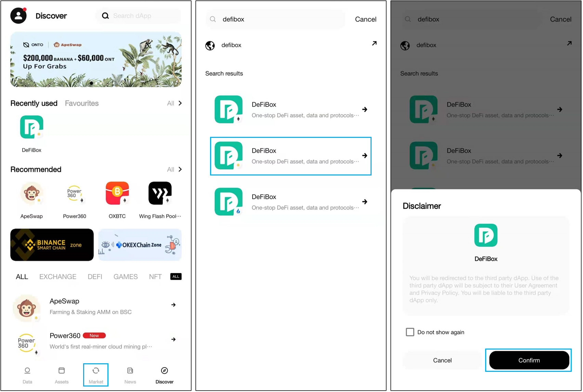Select the ALL category tab
Screen dimensions: 583x392
pos(22,277)
